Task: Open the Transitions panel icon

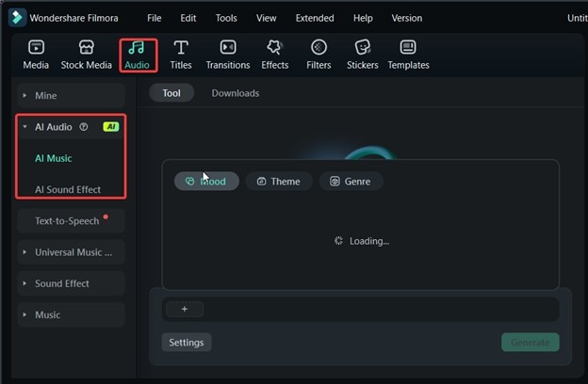Action: point(228,48)
